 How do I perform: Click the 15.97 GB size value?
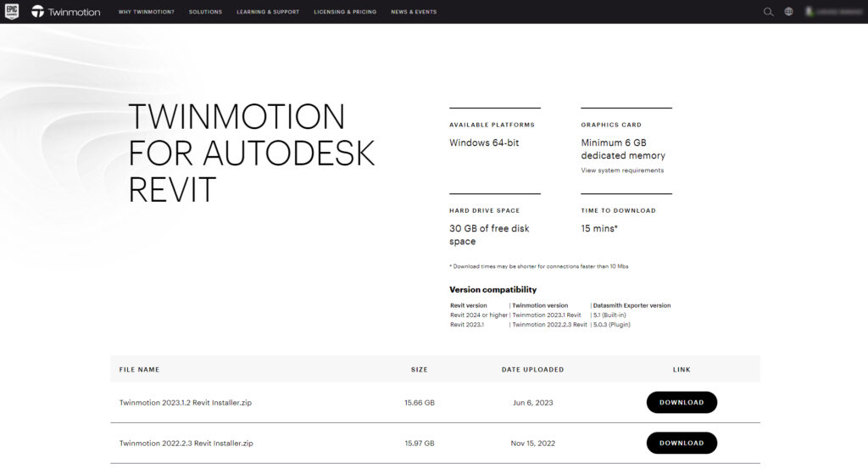pyautogui.click(x=419, y=443)
